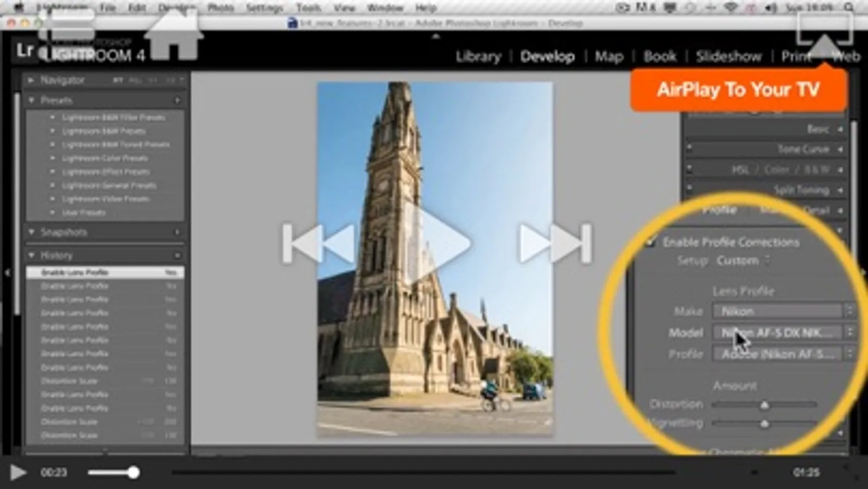The height and width of the screenshot is (489, 868).
Task: Select the Lightroom Color Presets folder
Action: pos(105,158)
